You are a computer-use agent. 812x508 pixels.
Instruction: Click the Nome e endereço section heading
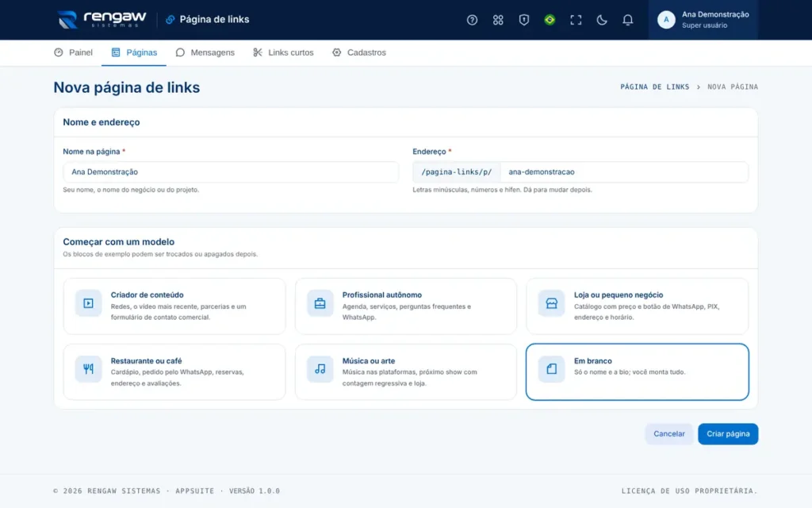click(x=101, y=122)
